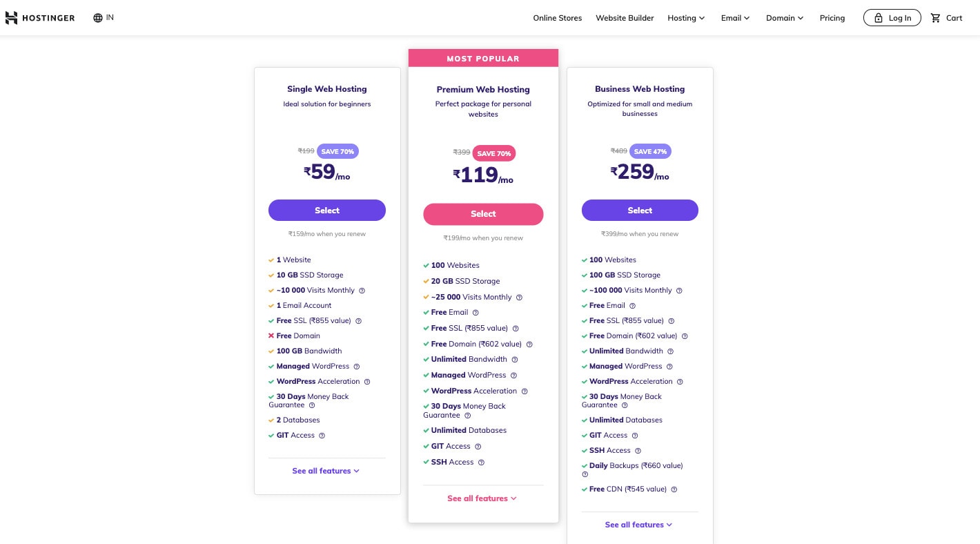Select the Premium Web Hosting plan
The width and height of the screenshot is (980, 544).
coord(483,214)
